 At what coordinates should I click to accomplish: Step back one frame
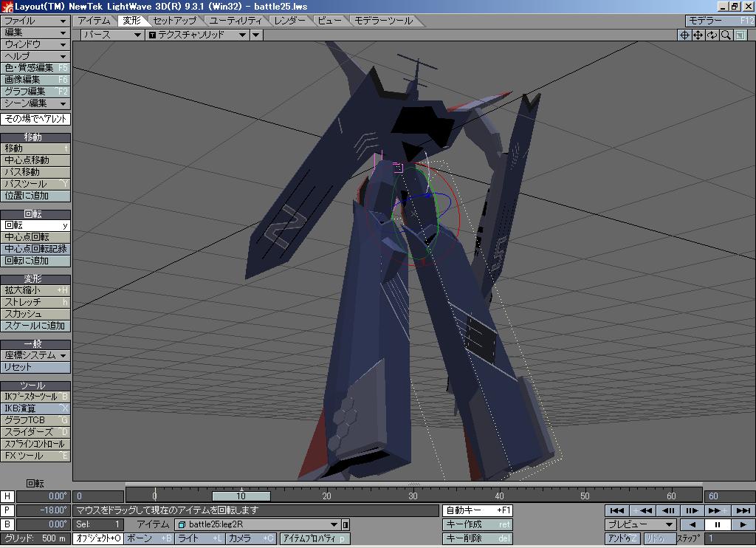click(x=667, y=510)
